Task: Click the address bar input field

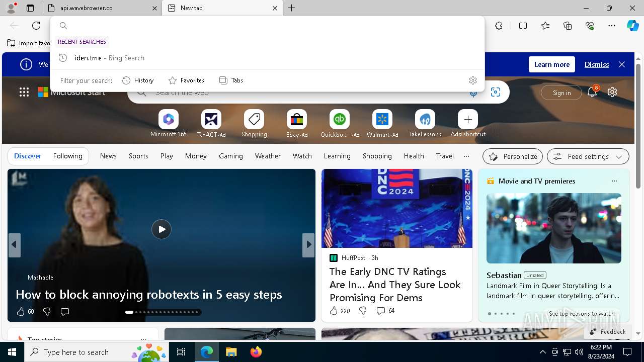Action: [267, 26]
